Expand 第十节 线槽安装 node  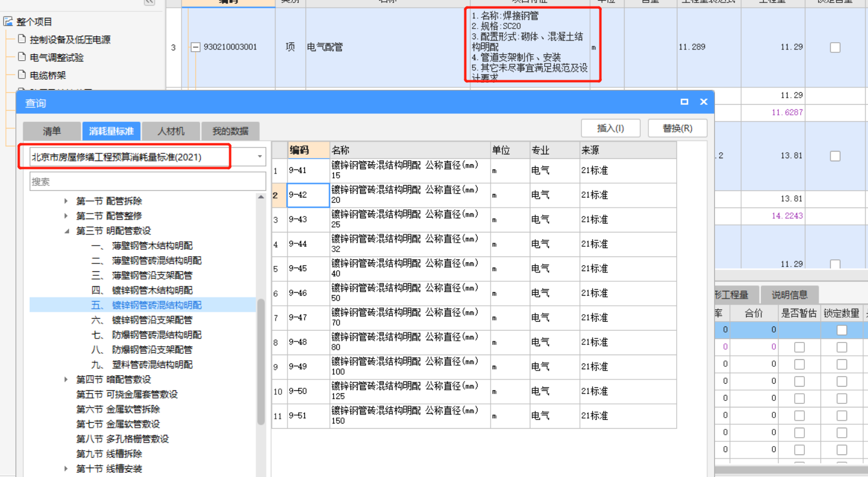tap(66, 469)
